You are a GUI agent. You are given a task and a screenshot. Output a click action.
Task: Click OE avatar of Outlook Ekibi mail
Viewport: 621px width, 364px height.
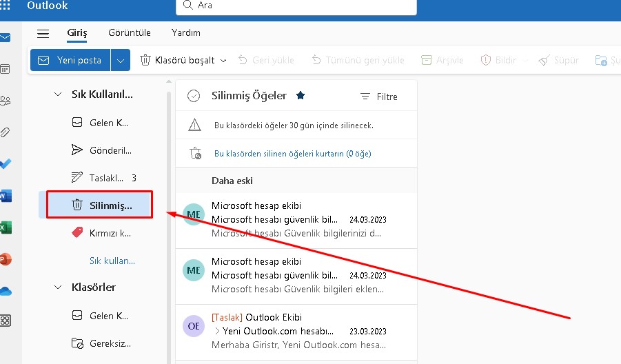[x=193, y=326]
